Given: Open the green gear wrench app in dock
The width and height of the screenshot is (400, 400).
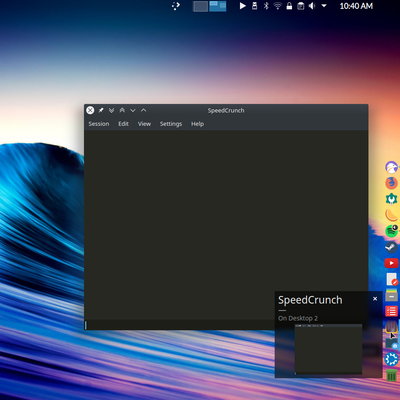Looking at the screenshot, I should 391,199.
